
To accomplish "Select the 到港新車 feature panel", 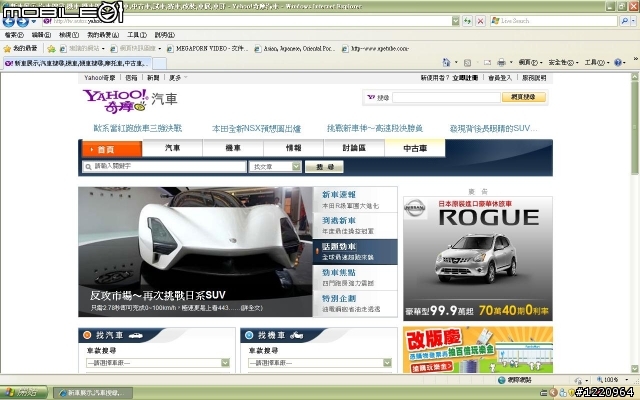I will pyautogui.click(x=355, y=225).
